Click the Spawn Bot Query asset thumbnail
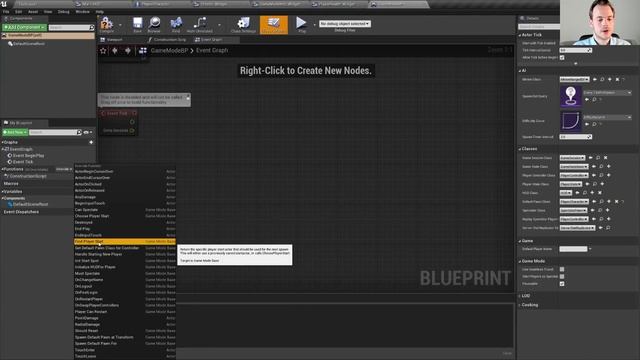Screen dimensions: 640x360 point(570,96)
